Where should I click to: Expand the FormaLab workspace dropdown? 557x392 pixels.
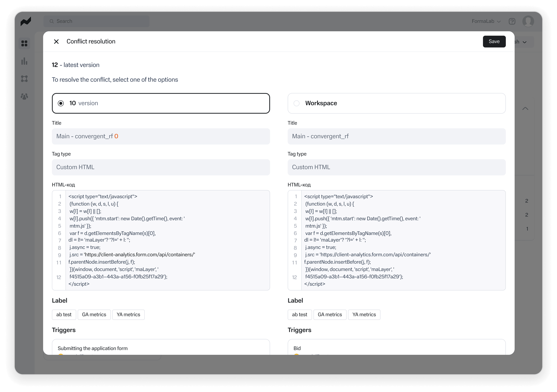click(486, 21)
